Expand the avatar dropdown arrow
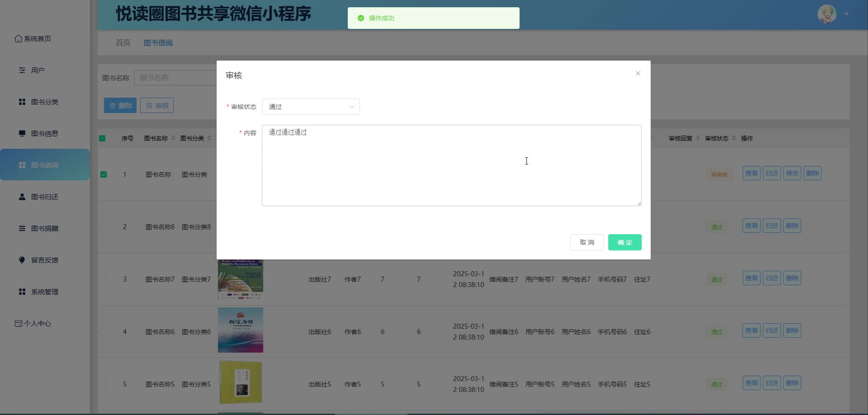 [x=846, y=14]
